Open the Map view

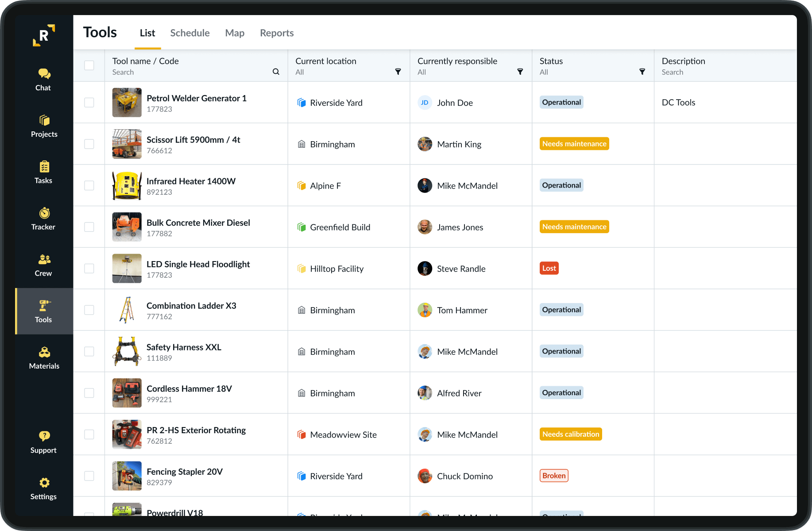[234, 33]
